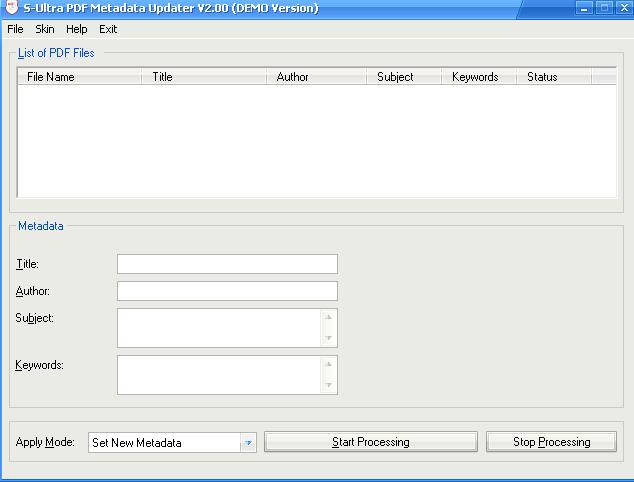Minimize the PDF Metadata Updater window
The image size is (634, 482).
(584, 8)
